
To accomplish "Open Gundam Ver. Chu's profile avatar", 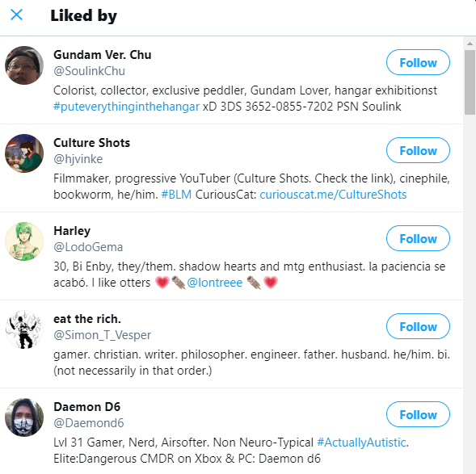I will (x=24, y=65).
